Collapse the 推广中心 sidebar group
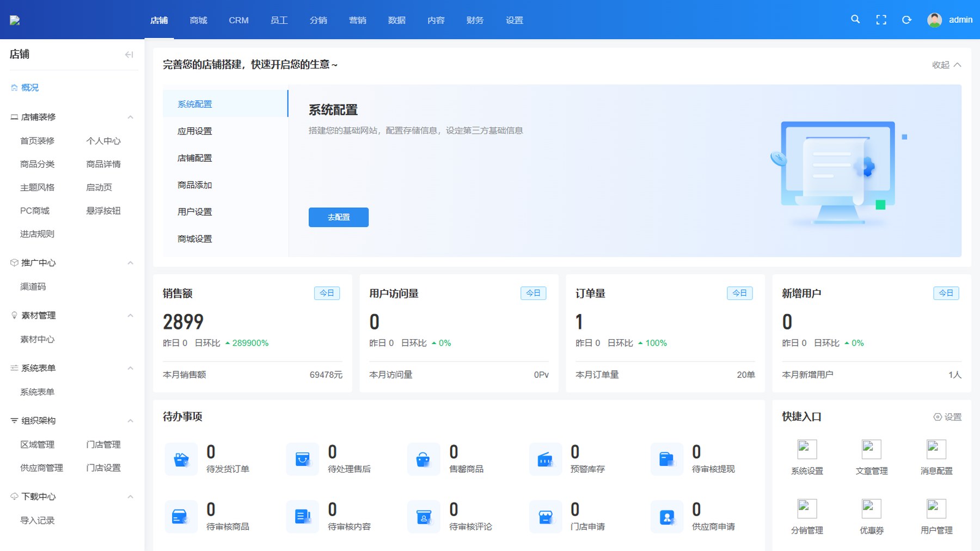The image size is (980, 551). pyautogui.click(x=130, y=263)
